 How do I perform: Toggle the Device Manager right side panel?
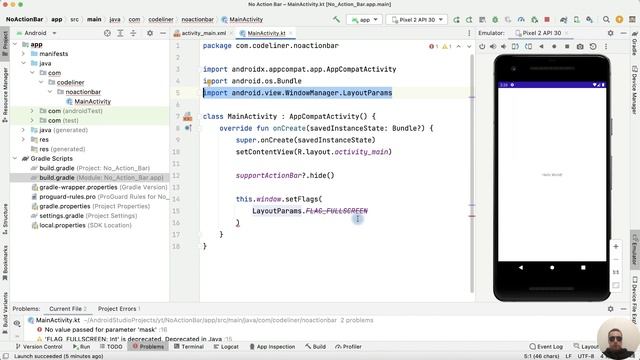[x=635, y=90]
